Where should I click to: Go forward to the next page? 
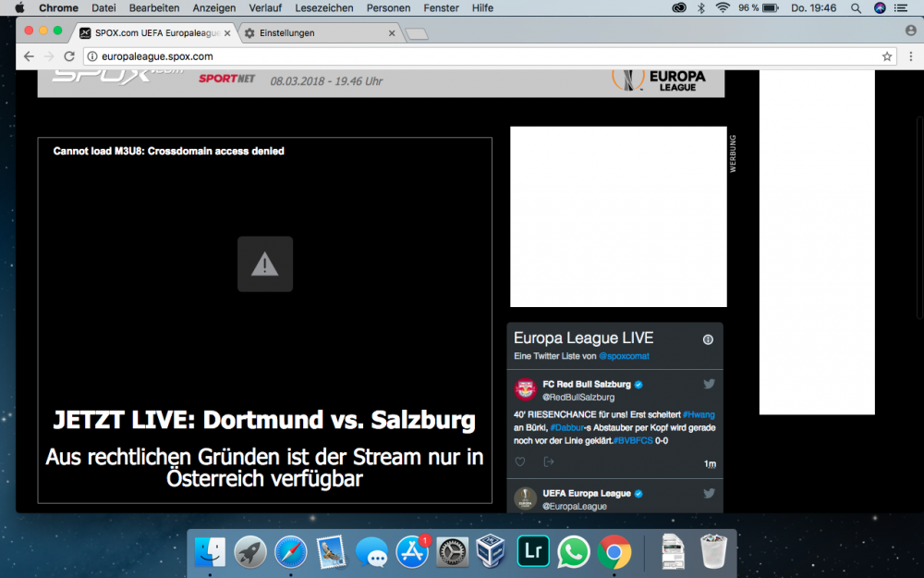pos(49,56)
